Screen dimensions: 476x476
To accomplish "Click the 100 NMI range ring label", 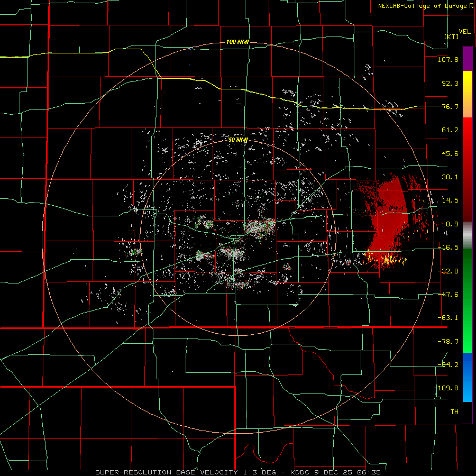I will [237, 42].
